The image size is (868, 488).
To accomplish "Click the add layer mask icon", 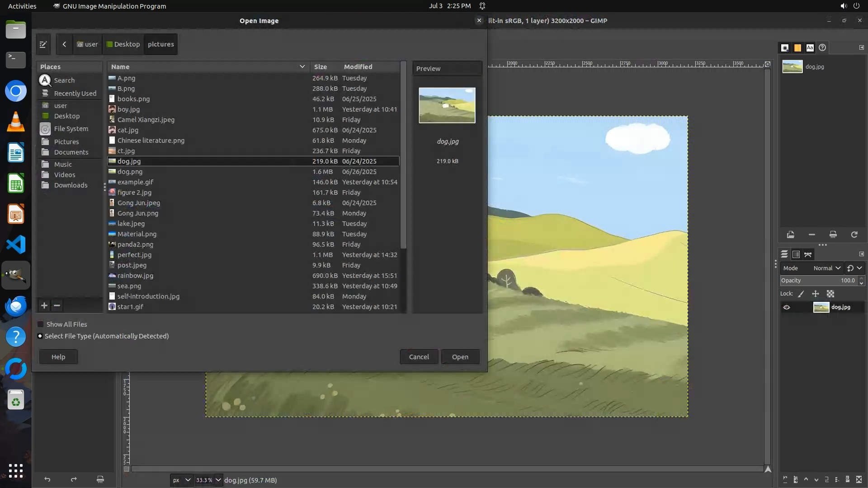I will (x=848, y=479).
